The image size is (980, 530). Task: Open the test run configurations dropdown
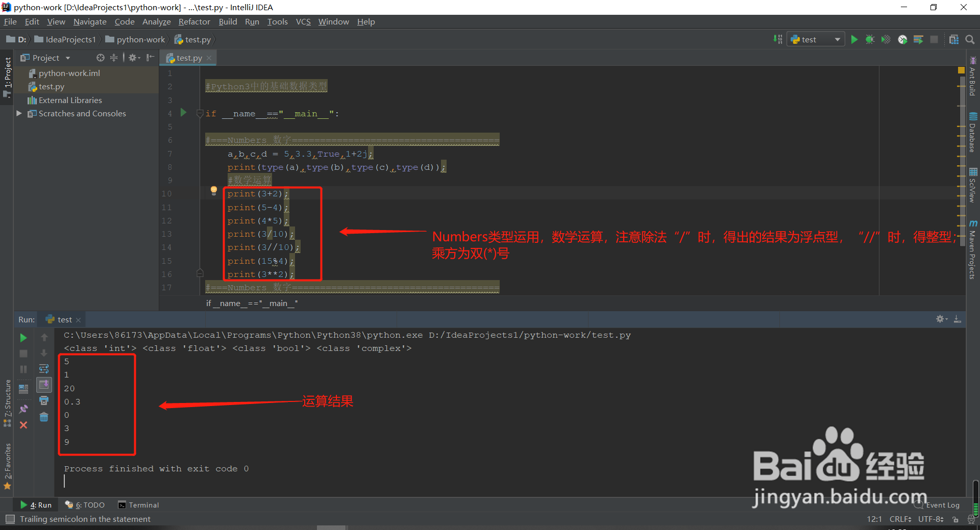pyautogui.click(x=836, y=39)
